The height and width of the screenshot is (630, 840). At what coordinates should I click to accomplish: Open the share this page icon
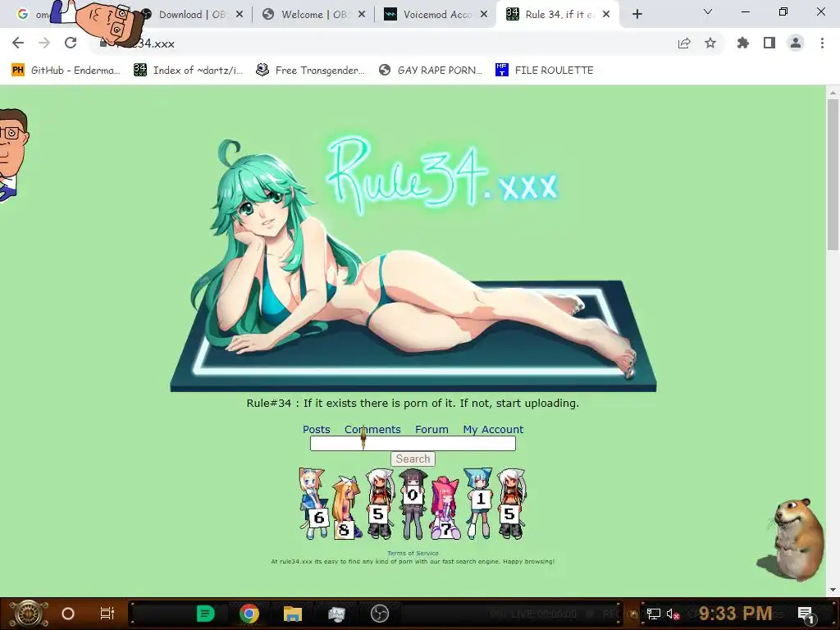(x=684, y=43)
